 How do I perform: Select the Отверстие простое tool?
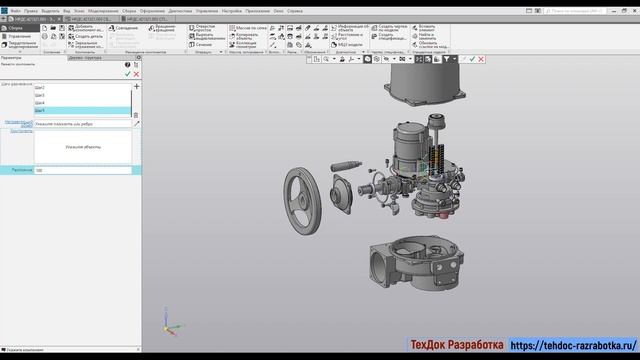[202, 28]
